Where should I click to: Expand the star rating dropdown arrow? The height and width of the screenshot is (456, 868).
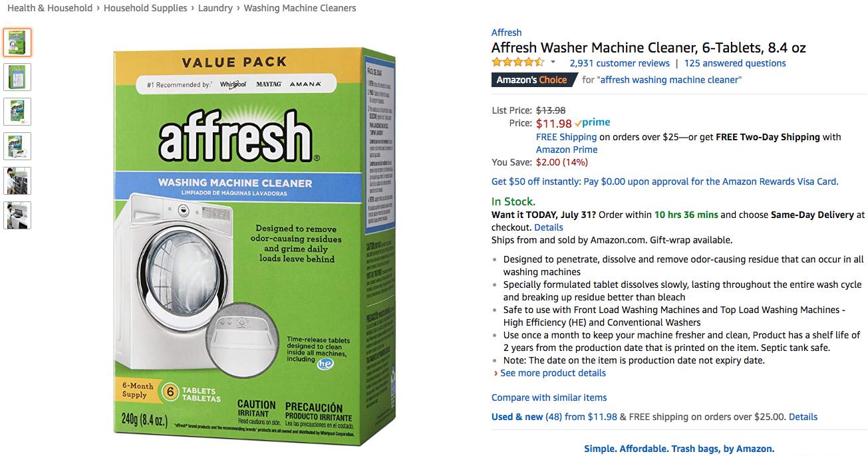[553, 63]
